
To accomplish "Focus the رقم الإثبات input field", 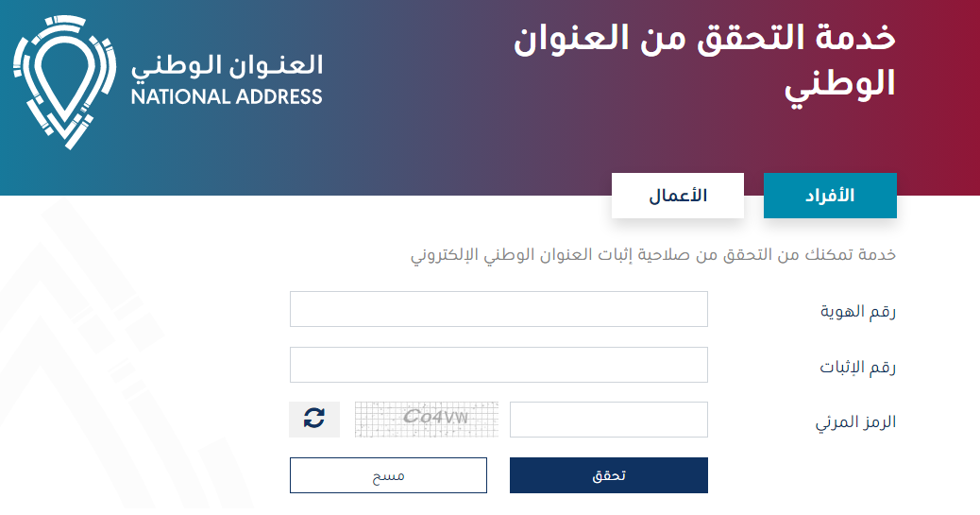I will 498,365.
